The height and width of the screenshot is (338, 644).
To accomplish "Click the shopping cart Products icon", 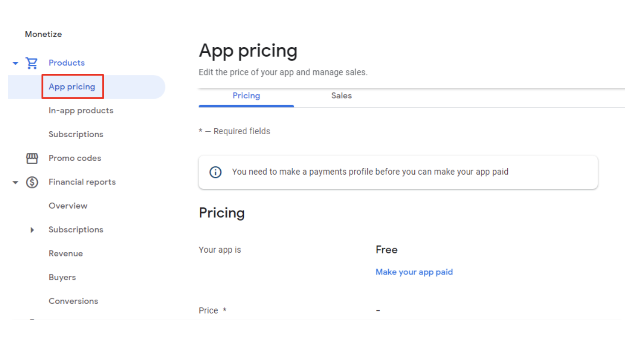I will (32, 63).
